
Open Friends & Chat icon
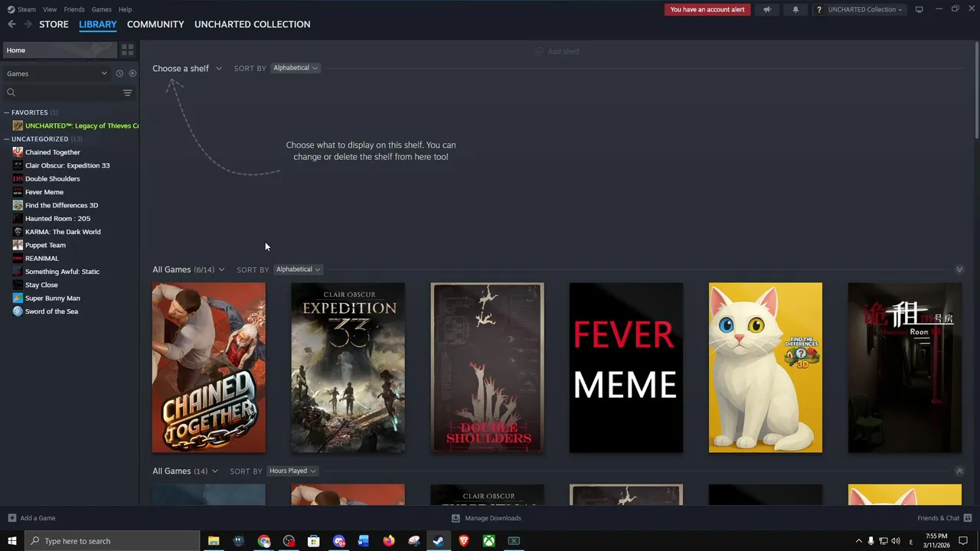968,518
